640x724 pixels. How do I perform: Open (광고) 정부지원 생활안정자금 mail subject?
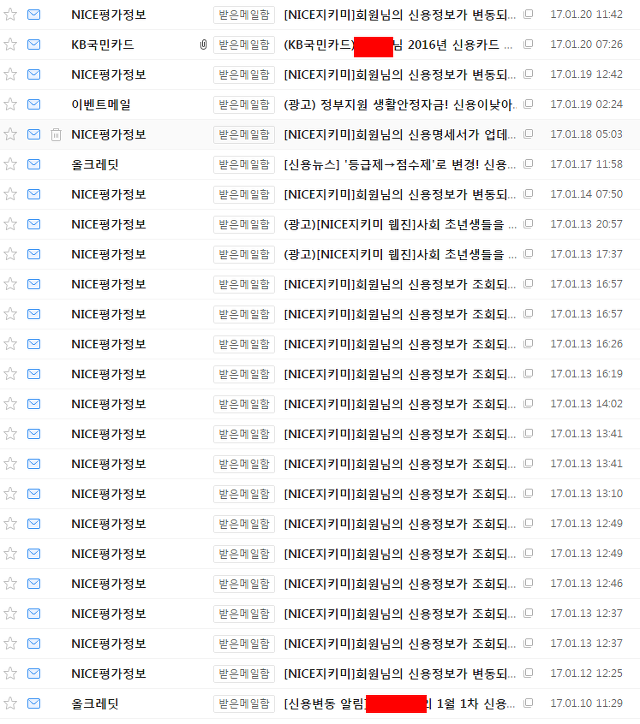(399, 105)
